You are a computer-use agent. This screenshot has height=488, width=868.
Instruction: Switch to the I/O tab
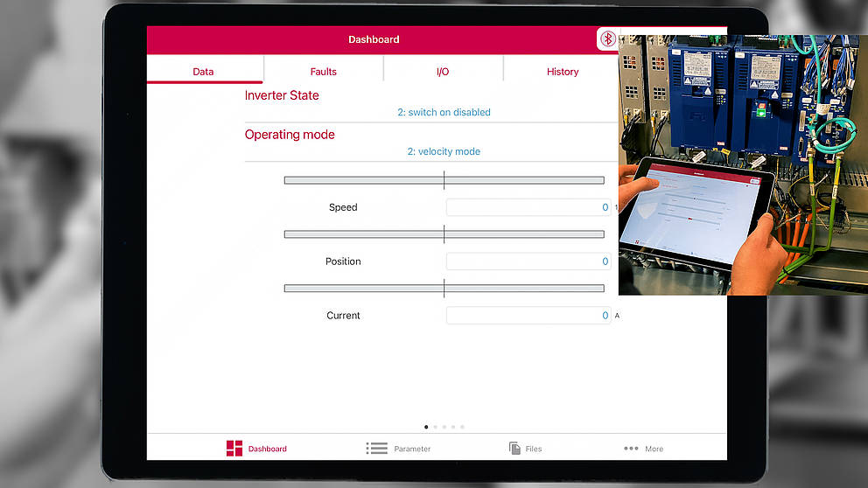coord(443,72)
